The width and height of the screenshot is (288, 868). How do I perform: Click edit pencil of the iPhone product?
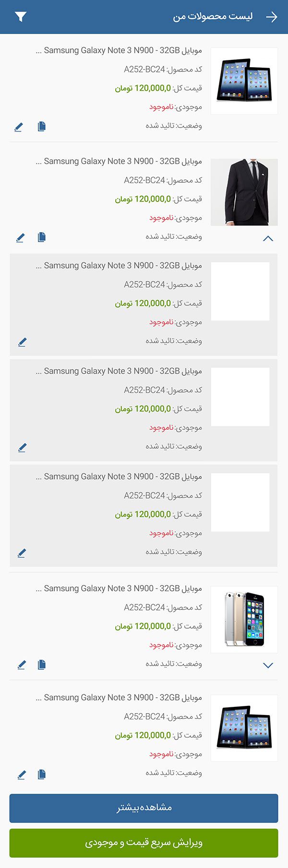click(21, 665)
